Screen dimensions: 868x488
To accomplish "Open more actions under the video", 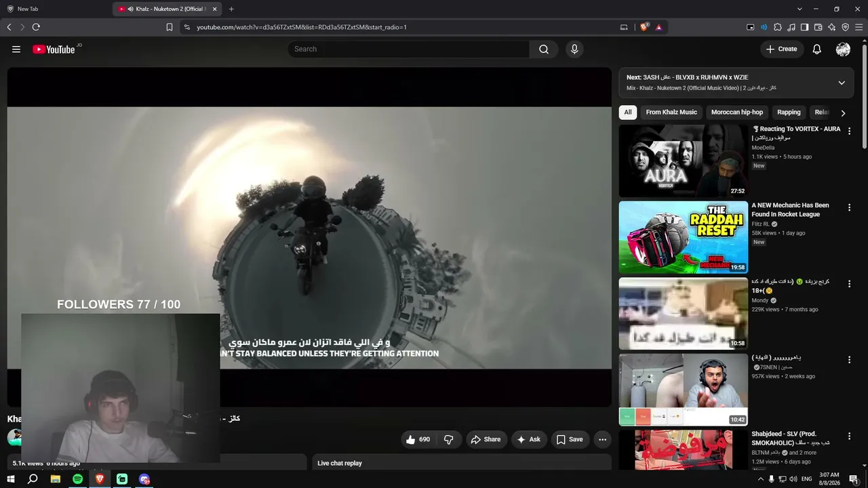I will coord(602,439).
